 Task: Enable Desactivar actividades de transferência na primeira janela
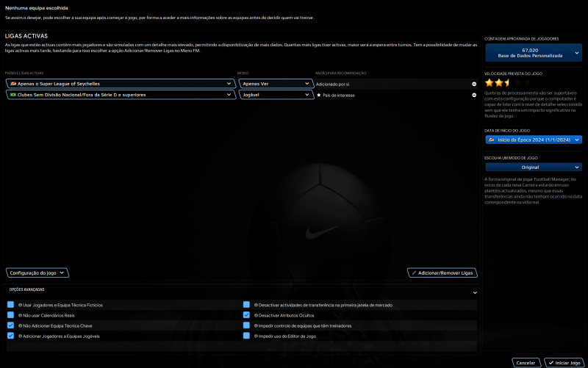[x=246, y=305]
